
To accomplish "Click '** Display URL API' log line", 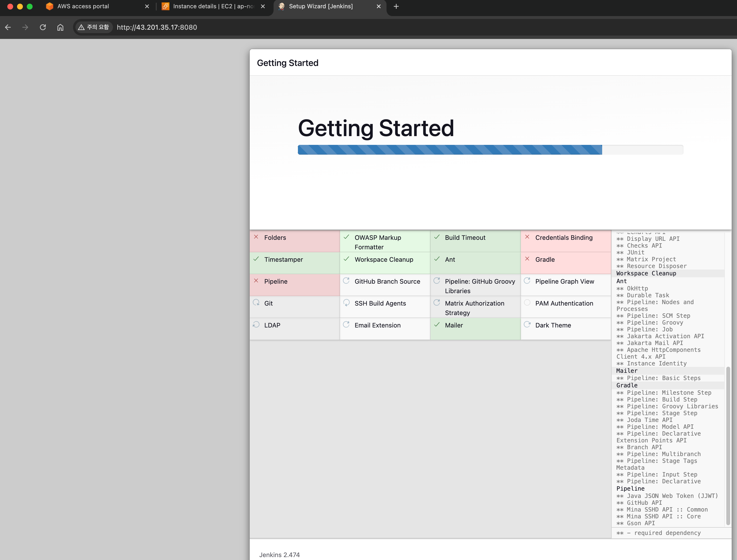I will click(648, 239).
